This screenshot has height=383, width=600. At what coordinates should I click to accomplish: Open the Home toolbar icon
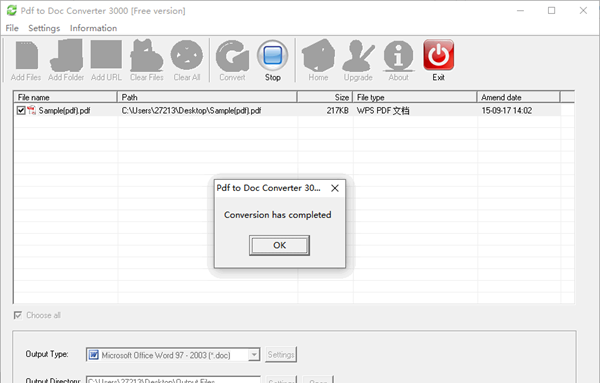318,56
